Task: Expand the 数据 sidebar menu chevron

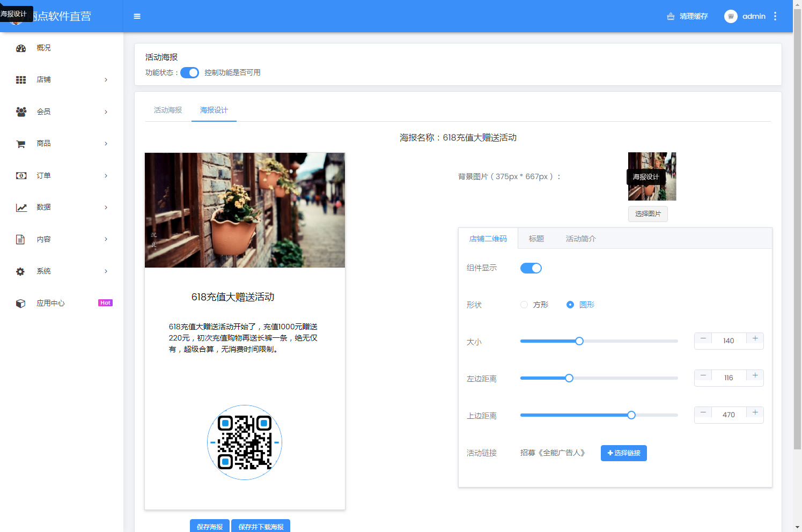Action: point(106,208)
